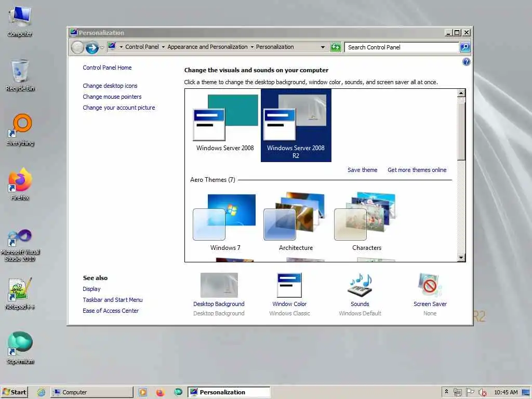Select the Windows Server 2008 theme
The image size is (532, 399).
(225, 124)
